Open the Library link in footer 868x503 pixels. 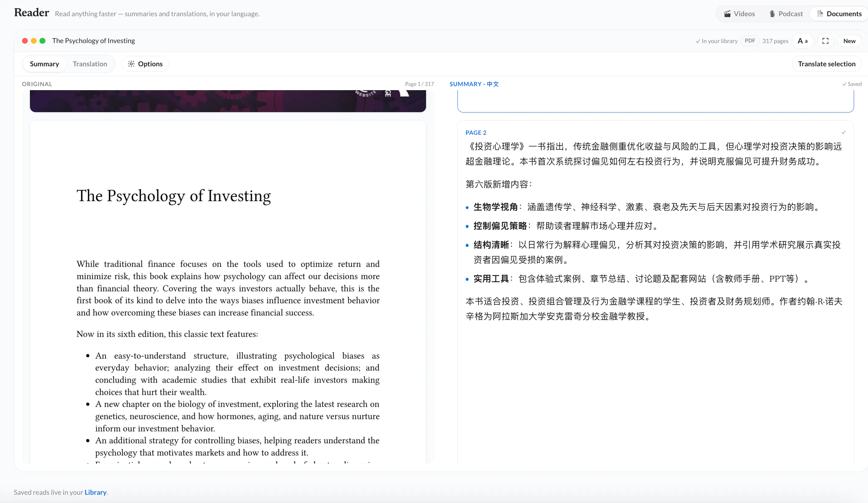(x=95, y=492)
